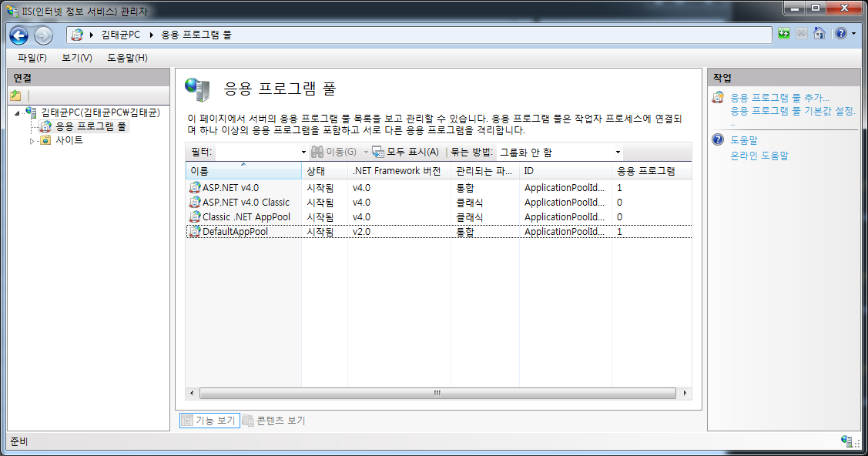Click the create connection icon in the 연결 panel
The width and height of the screenshot is (868, 456).
15,96
